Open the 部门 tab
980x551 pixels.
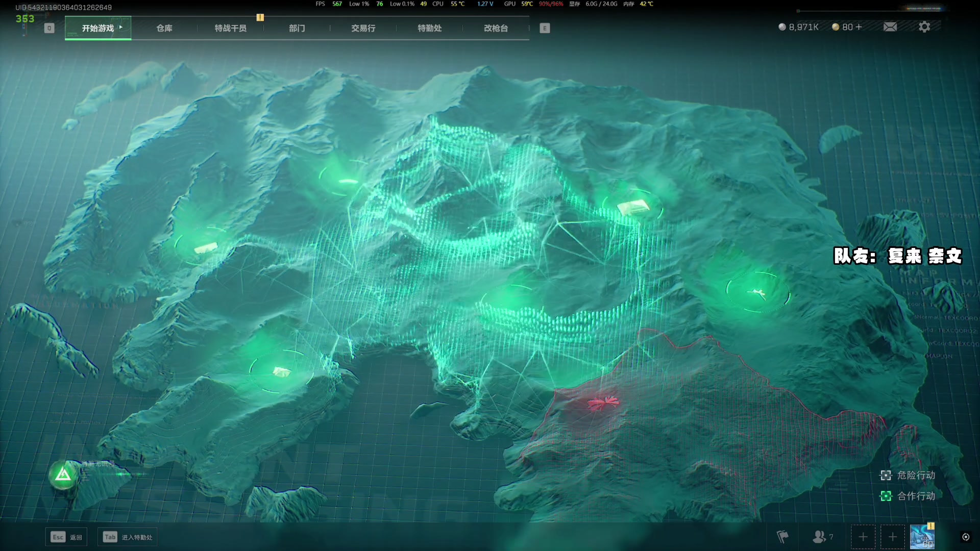point(297,28)
